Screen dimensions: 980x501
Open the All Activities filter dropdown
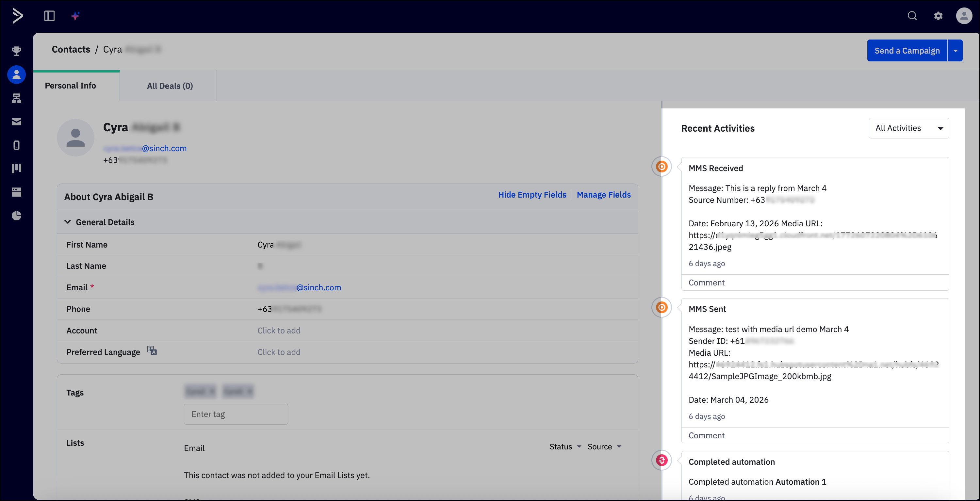tap(909, 128)
